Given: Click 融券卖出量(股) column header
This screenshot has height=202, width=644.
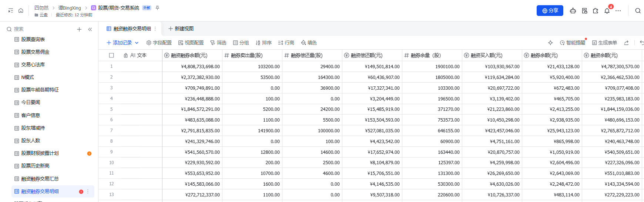Looking at the screenshot, I should (252, 55).
